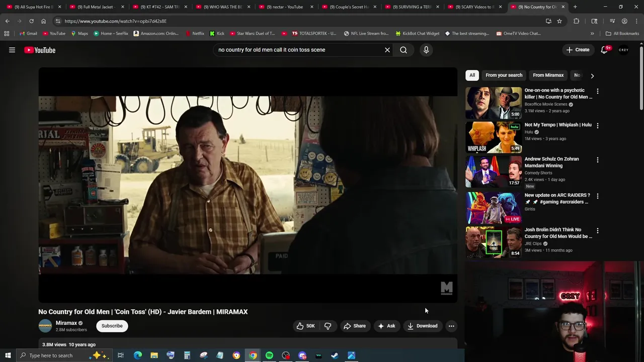The width and height of the screenshot is (644, 362).
Task: Open Steam from the taskbar
Action: point(335,355)
